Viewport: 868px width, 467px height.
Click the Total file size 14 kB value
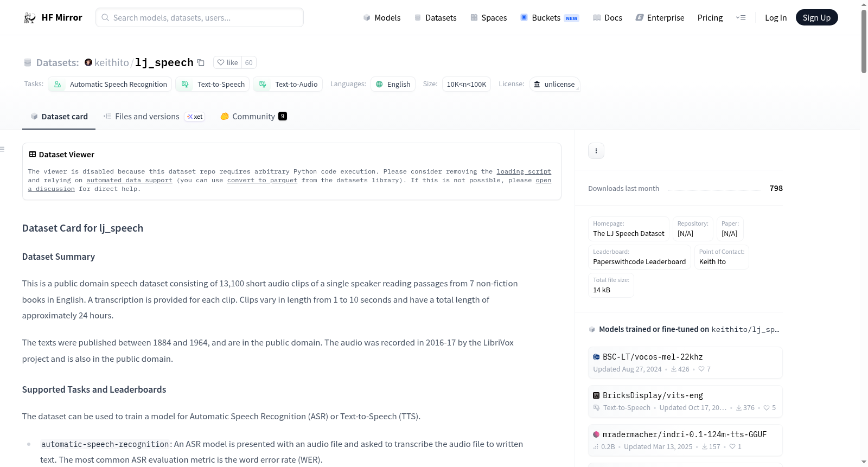tap(602, 290)
